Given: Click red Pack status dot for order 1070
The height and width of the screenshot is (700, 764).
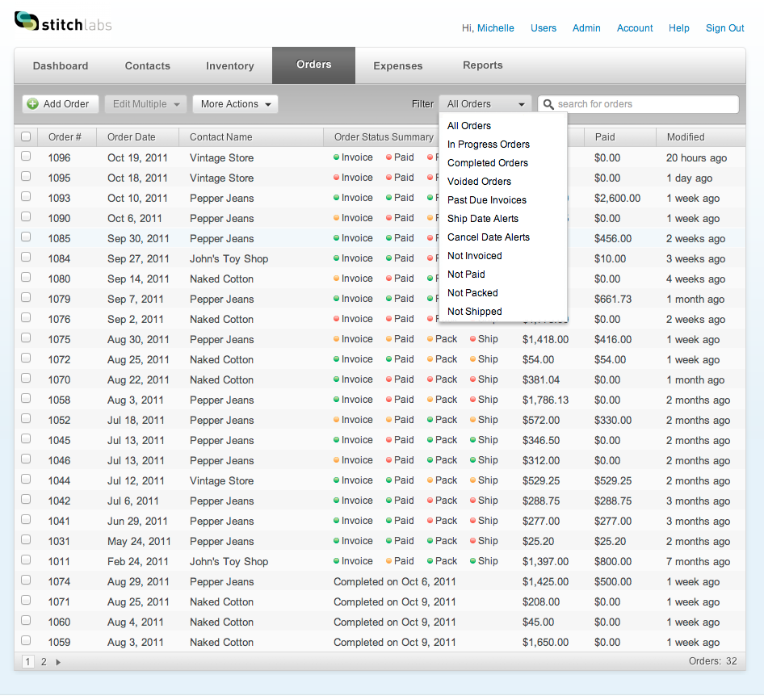Looking at the screenshot, I should point(430,379).
